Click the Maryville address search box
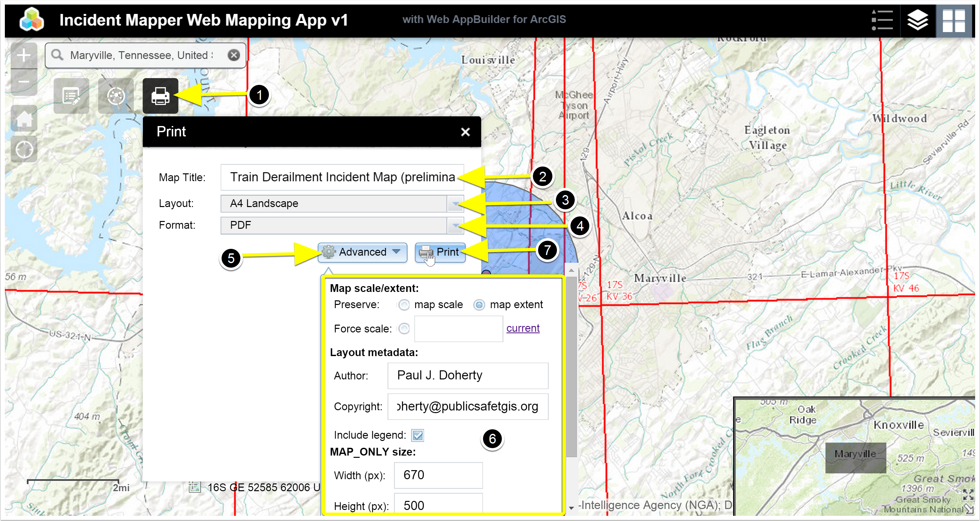 (145, 55)
